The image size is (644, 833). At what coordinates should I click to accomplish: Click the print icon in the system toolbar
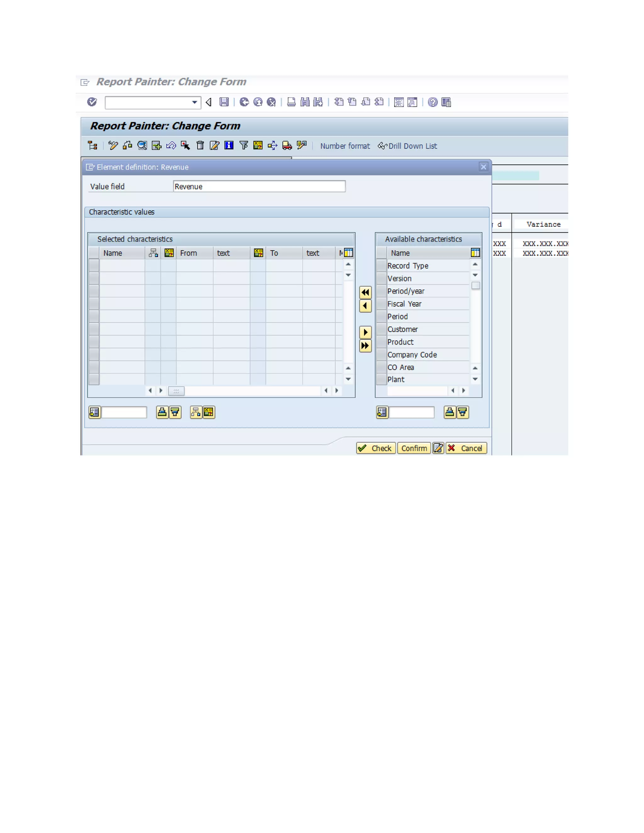291,102
